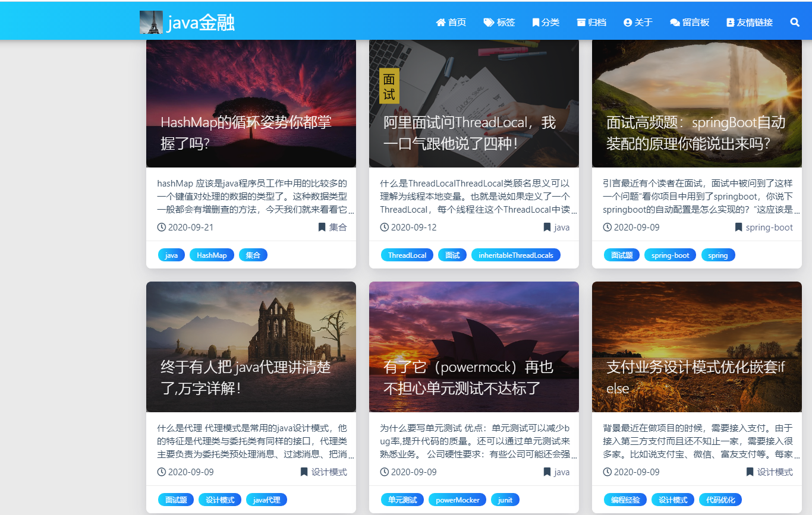Select the 面试 tag pill
This screenshot has height=515, width=812.
point(452,255)
